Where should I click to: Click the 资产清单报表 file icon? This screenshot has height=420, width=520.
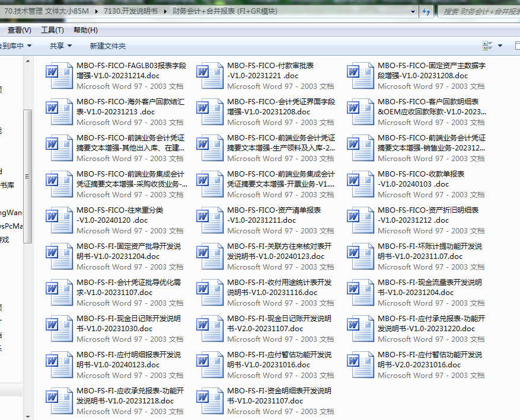pyautogui.click(x=209, y=220)
